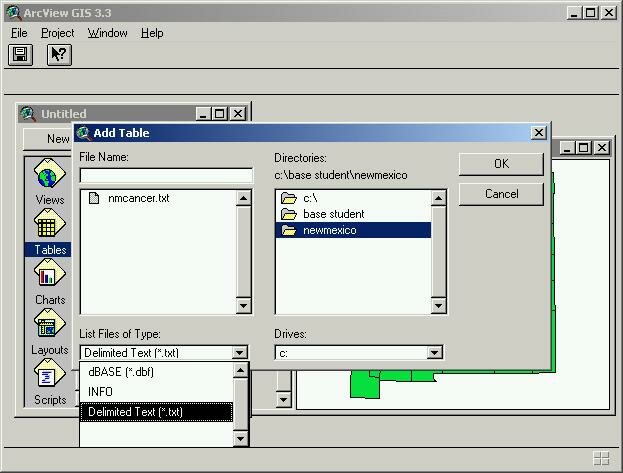Image resolution: width=623 pixels, height=473 pixels.
Task: Open the Help menu
Action: click(152, 33)
